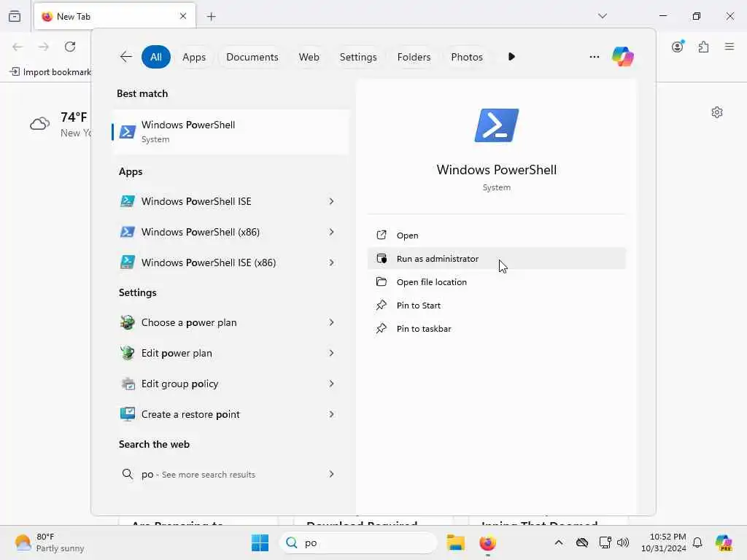Image resolution: width=747 pixels, height=560 pixels.
Task: Expand Windows PowerShell (x86) chevron
Action: click(x=332, y=232)
